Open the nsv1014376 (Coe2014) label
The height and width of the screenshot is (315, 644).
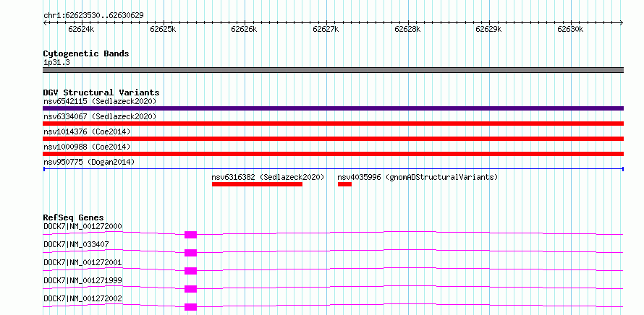point(87,131)
